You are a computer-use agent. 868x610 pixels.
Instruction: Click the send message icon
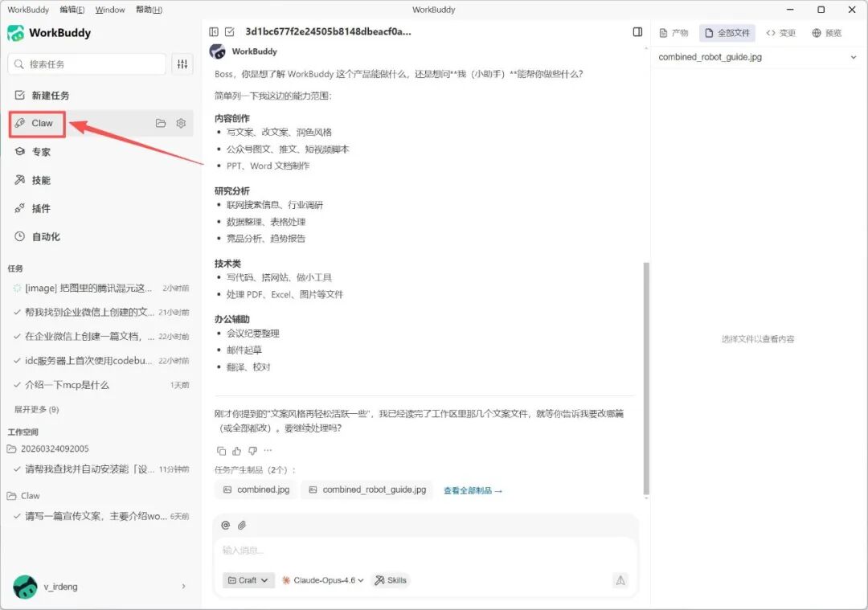[x=620, y=580]
